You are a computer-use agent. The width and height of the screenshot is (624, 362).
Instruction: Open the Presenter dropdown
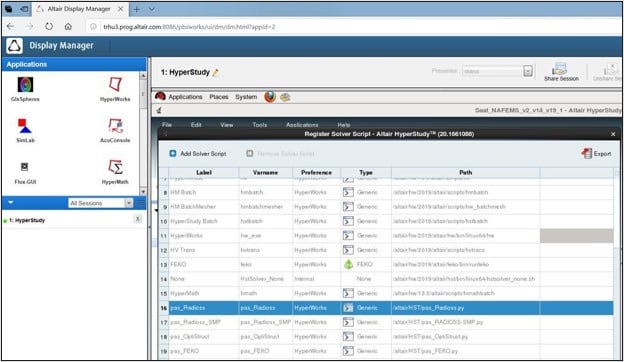[x=528, y=71]
